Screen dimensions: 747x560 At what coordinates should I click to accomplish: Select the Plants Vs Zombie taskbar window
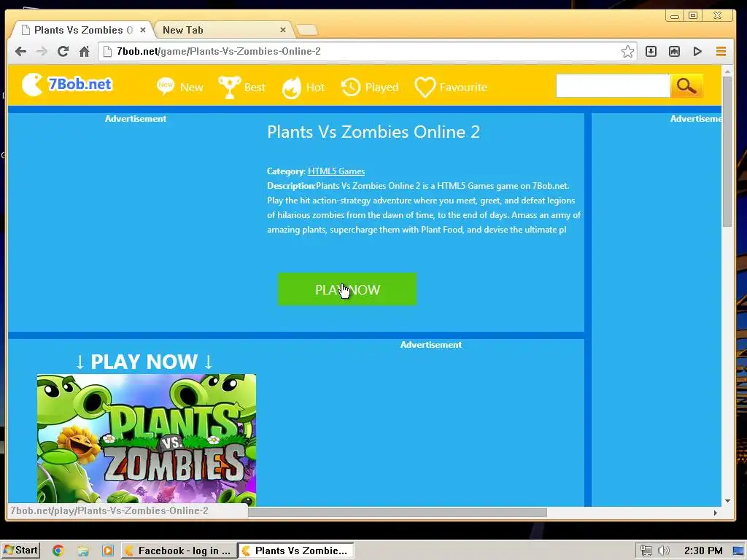coord(296,551)
